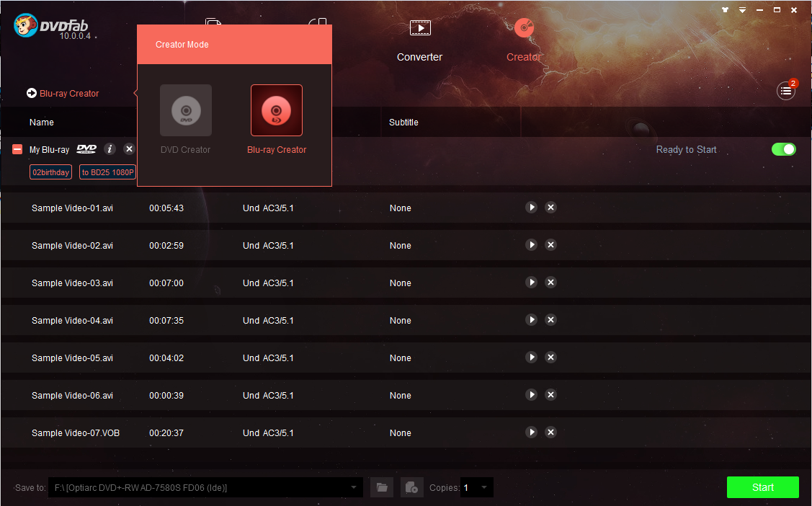Preview Sample Video-01.avi with play button
Viewport: 812px width, 506px height.
531,207
